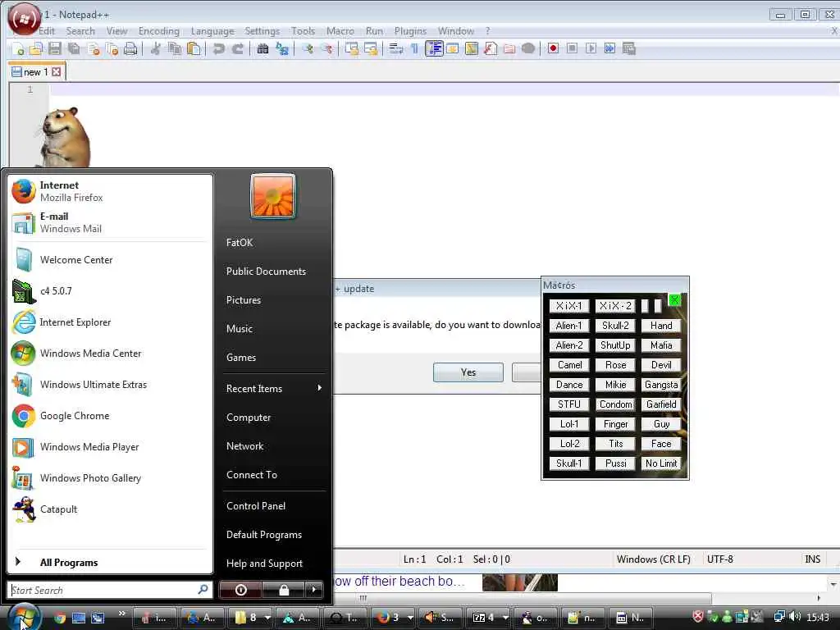The height and width of the screenshot is (630, 840).
Task: Start macro recording red dot icon
Action: coord(553,48)
